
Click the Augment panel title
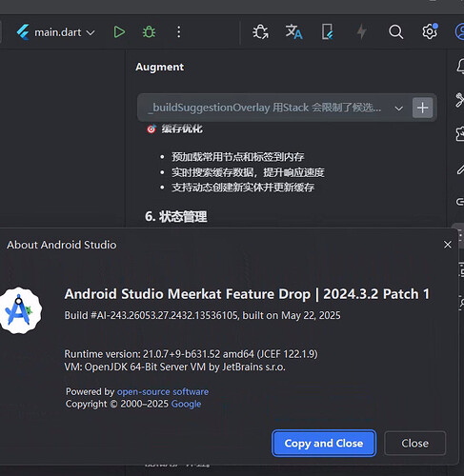point(160,67)
